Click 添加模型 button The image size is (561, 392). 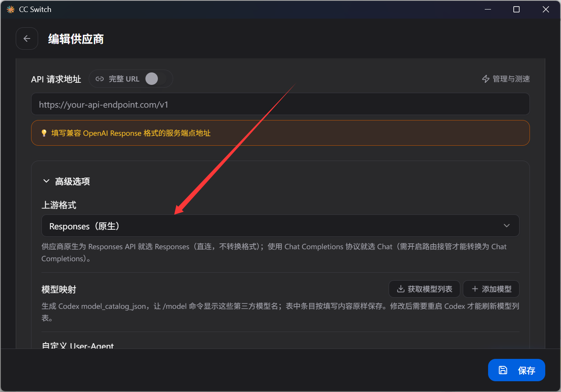[491, 289]
